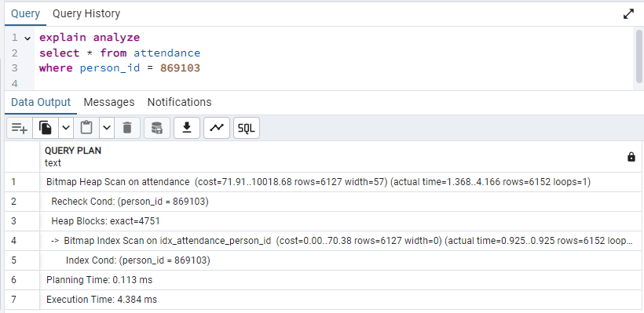Open the copy options dropdown arrow
Viewport: 644px width, 313px height.
coord(66,128)
